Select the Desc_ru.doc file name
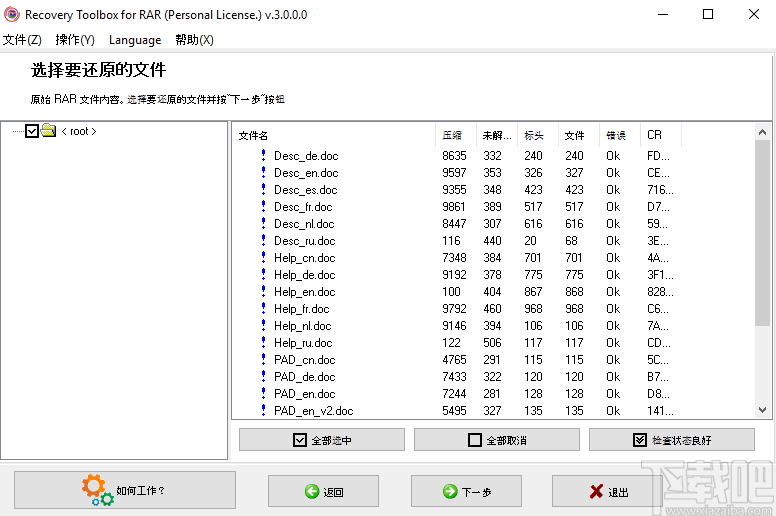Image resolution: width=776 pixels, height=516 pixels. [x=304, y=241]
